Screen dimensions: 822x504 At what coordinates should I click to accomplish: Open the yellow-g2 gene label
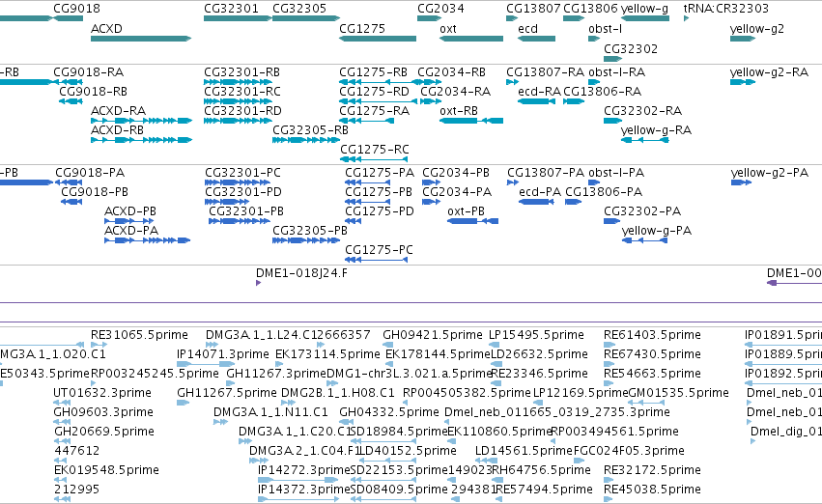click(757, 29)
